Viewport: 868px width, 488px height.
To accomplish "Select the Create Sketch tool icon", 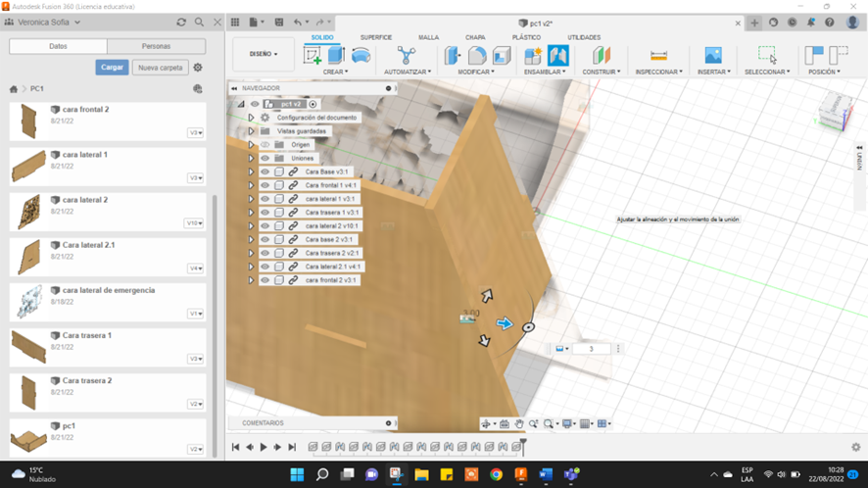I will [313, 56].
